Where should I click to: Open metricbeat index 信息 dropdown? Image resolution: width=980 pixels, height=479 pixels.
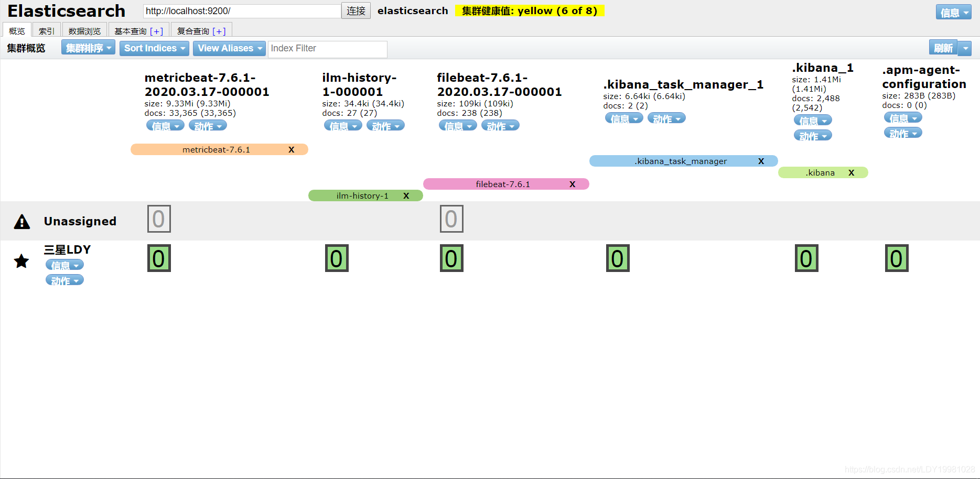[165, 126]
